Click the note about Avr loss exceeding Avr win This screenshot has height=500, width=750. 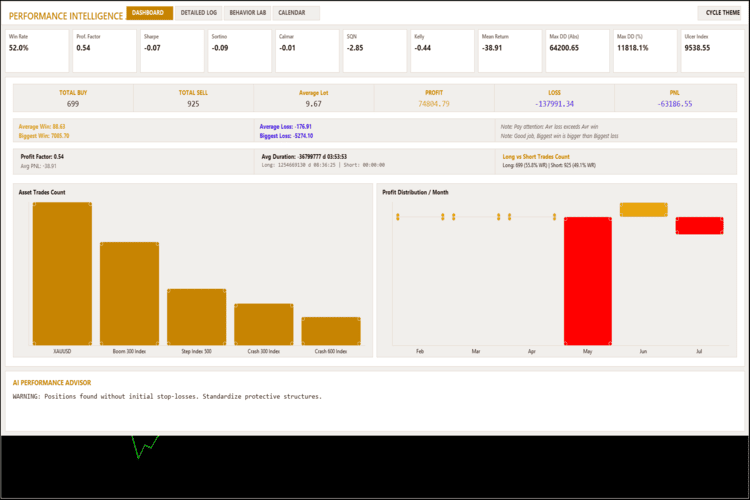pos(549,127)
